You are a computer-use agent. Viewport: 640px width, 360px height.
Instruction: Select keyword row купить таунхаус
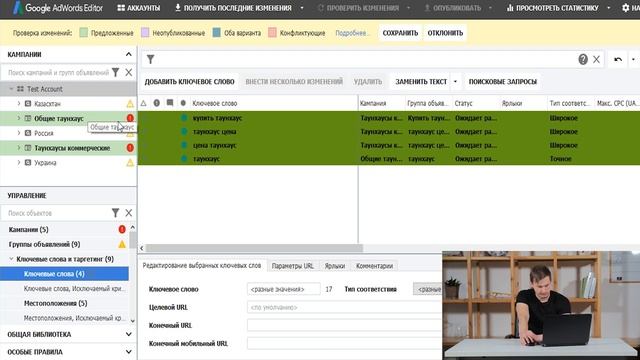point(389,118)
